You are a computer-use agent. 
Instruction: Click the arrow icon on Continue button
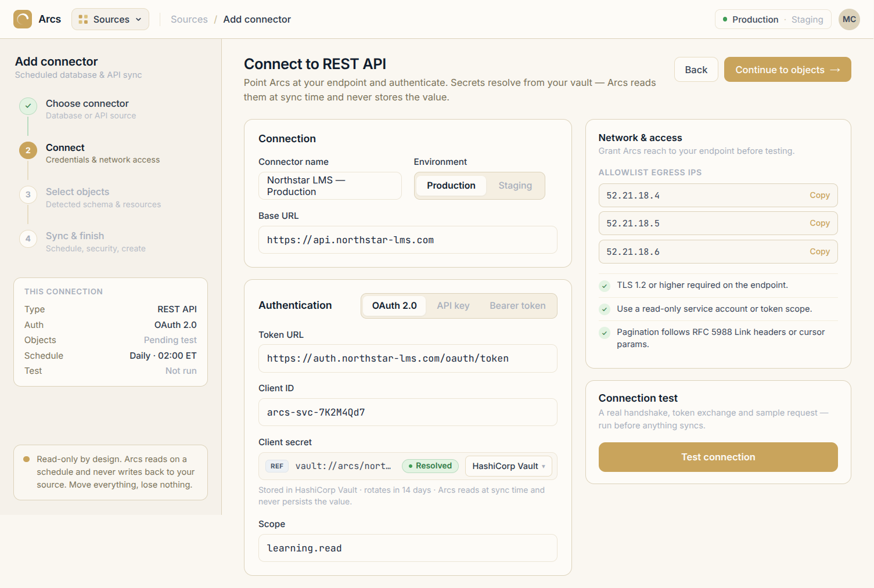[x=835, y=70]
